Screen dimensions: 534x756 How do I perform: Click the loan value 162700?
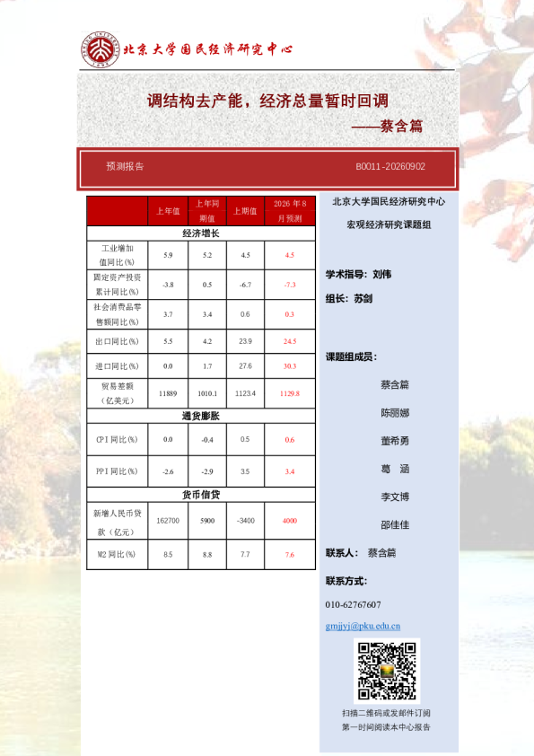168,521
